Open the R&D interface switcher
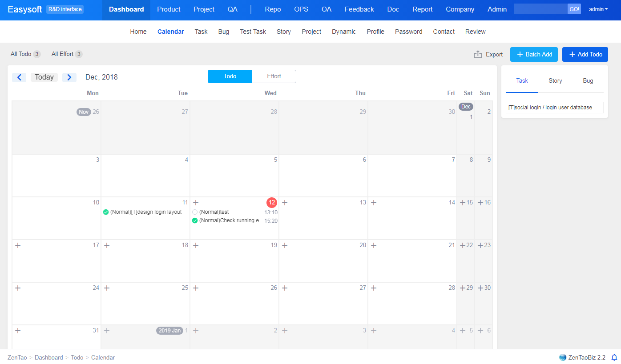 (65, 9)
